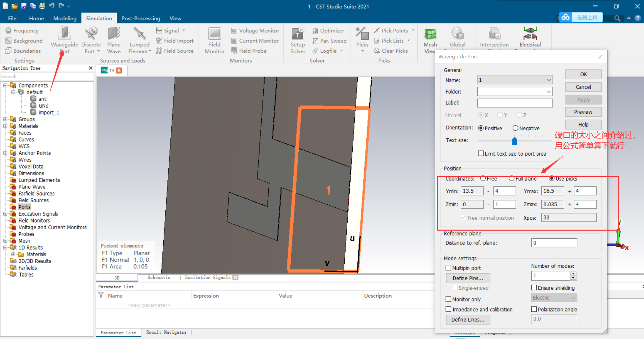The width and height of the screenshot is (644, 339).
Task: Click Define Pins... button
Action: 468,278
